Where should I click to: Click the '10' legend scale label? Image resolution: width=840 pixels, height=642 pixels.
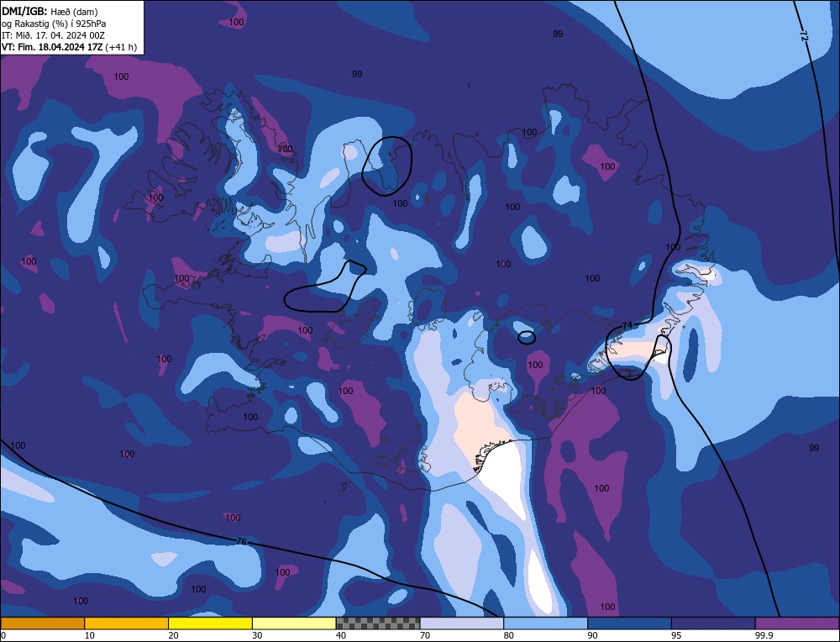pos(90,635)
